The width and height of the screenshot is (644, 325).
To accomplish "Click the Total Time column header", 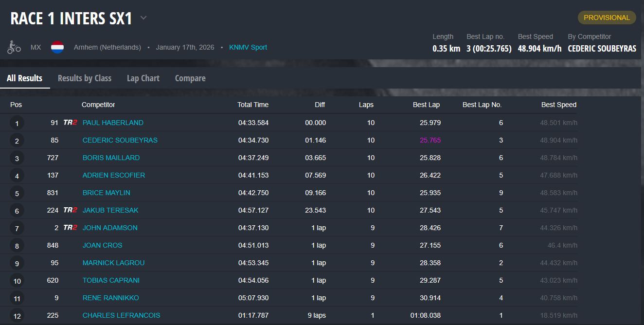I will pyautogui.click(x=252, y=105).
